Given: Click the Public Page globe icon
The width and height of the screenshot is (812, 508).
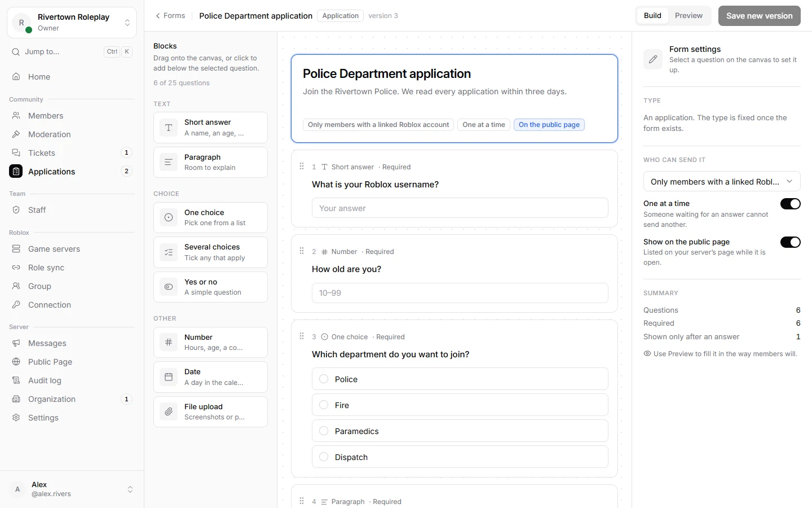Looking at the screenshot, I should click(x=16, y=362).
